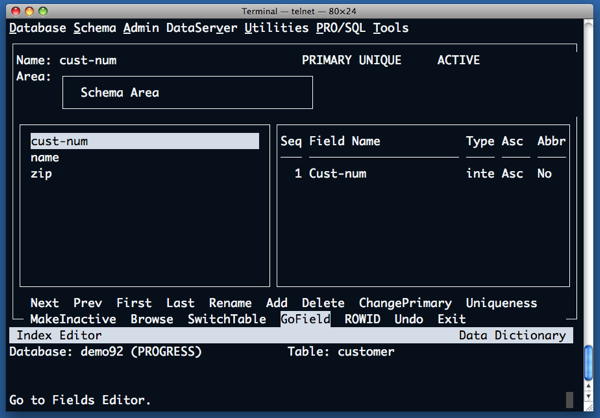Choose the Add index command
Screen dimensions: 600x418
pyautogui.click(x=277, y=303)
